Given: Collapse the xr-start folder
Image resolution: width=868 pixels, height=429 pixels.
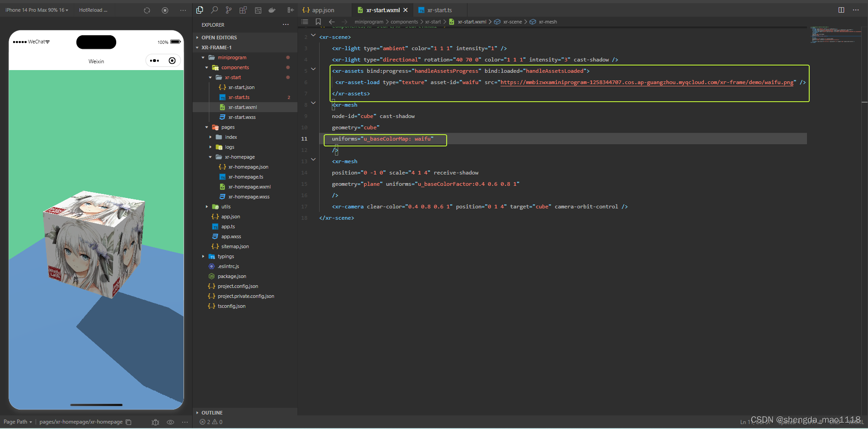Looking at the screenshot, I should click(x=210, y=77).
